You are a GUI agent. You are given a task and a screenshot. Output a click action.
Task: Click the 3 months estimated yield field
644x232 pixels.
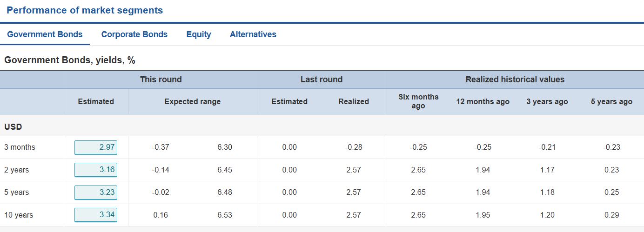click(x=96, y=147)
